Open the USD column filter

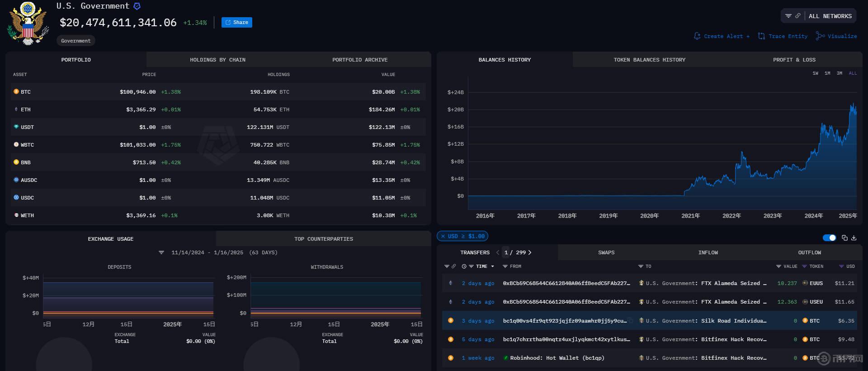pyautogui.click(x=841, y=266)
